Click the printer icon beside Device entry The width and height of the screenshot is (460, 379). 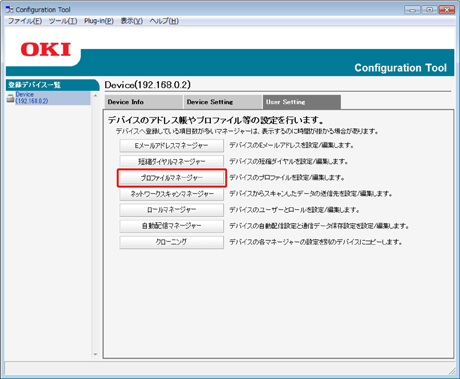pyautogui.click(x=11, y=98)
